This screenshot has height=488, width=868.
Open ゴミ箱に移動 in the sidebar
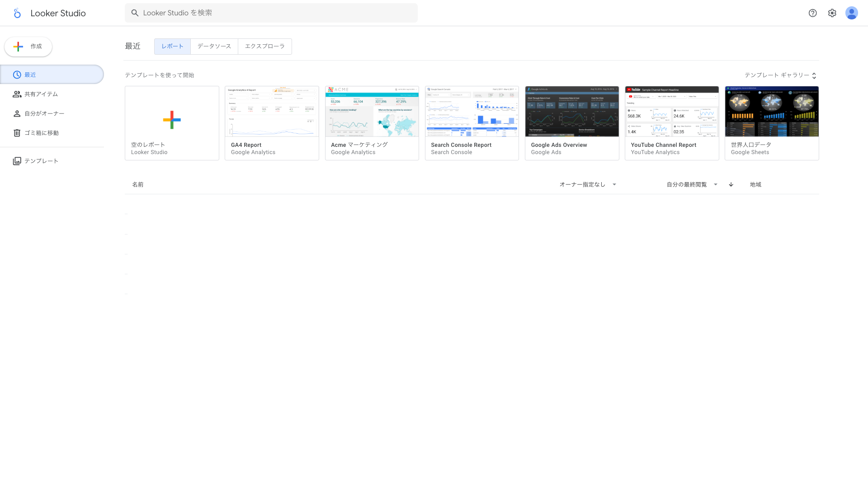coord(41,133)
